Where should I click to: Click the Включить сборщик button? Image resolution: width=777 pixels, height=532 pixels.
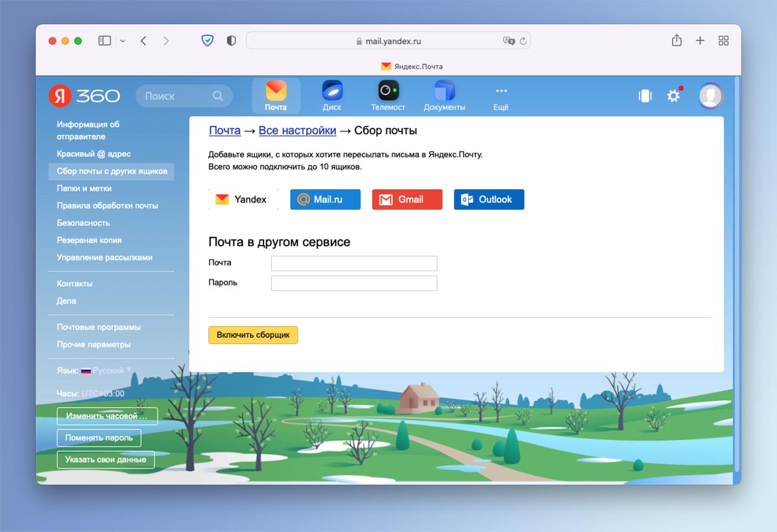pos(253,335)
